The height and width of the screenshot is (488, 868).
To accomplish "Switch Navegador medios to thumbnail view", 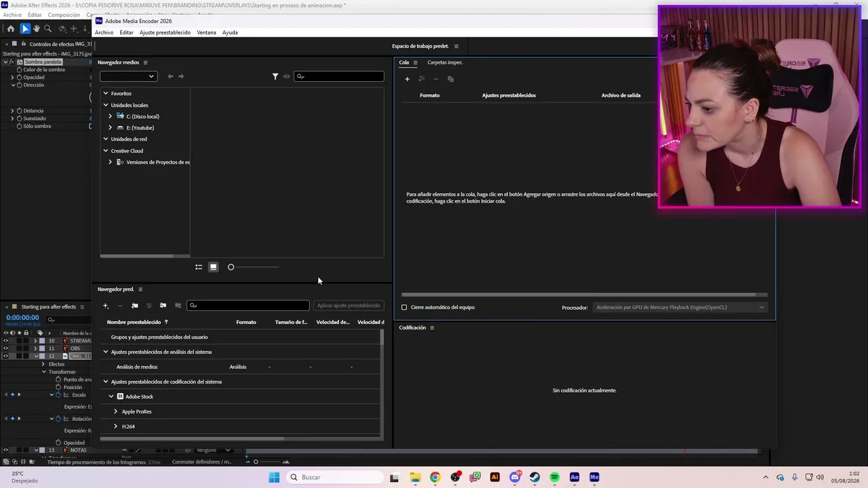I will point(213,267).
